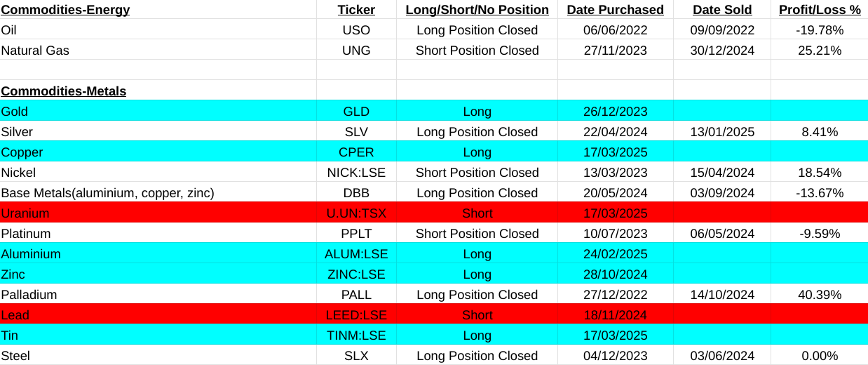Click the TINM:LSE ticker cell

tap(356, 336)
